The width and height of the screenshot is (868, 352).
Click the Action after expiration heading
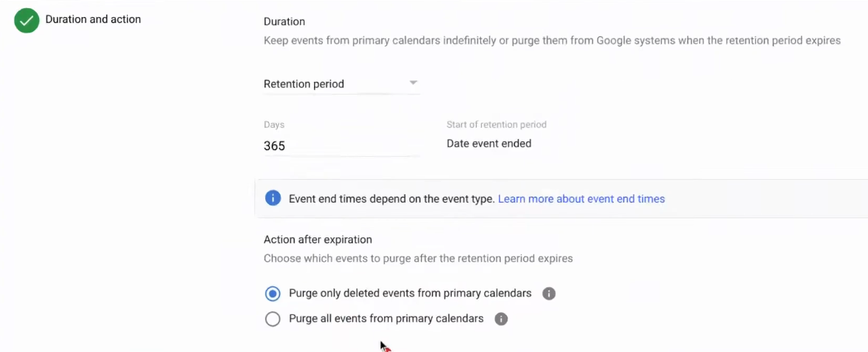tap(318, 240)
